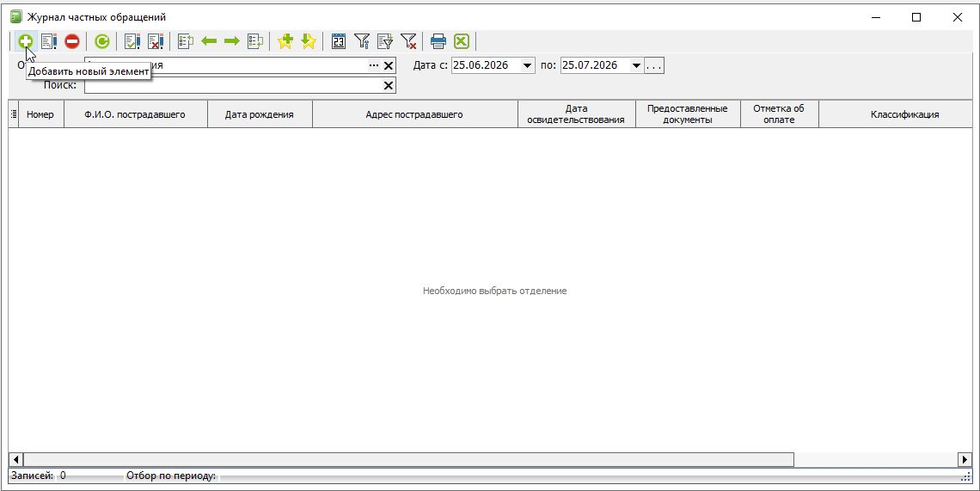Minimize the Журнал частных обращений window
980x491 pixels.
876,17
